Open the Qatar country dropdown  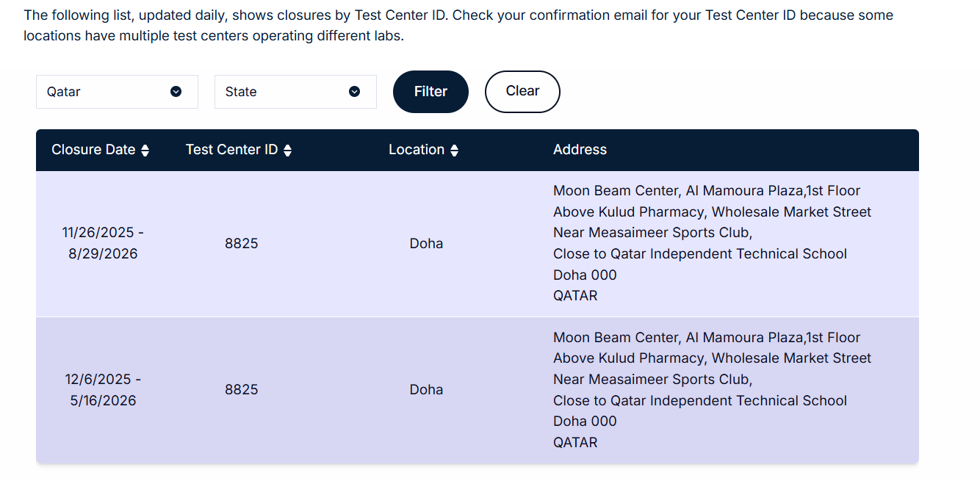click(x=117, y=92)
